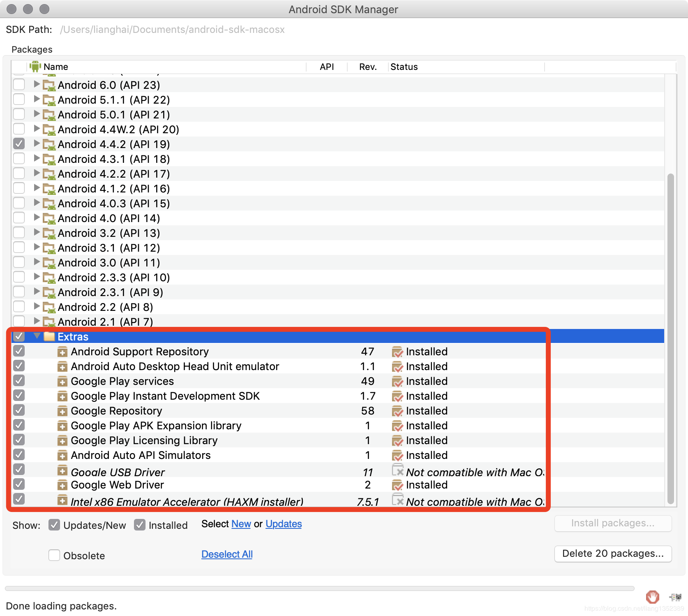Image resolution: width=688 pixels, height=616 pixels.
Task: Click the Updates link
Action: tap(284, 524)
